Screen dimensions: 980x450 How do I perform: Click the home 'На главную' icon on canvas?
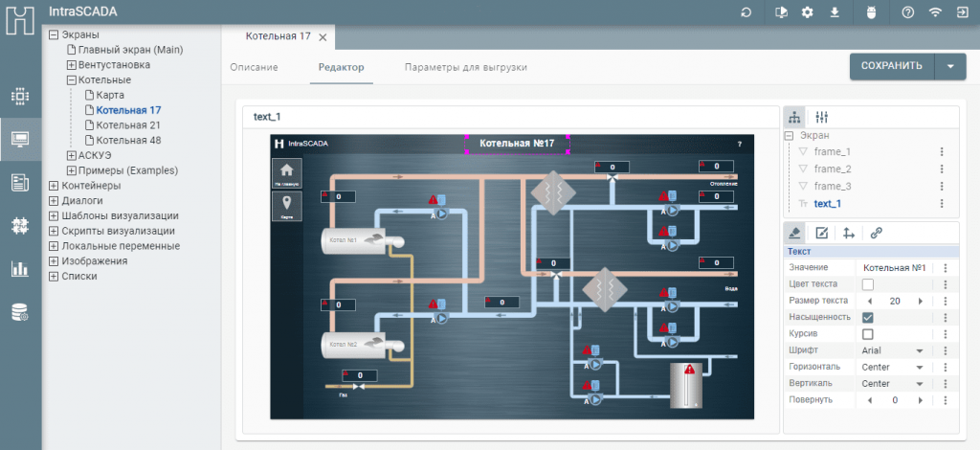pos(287,173)
